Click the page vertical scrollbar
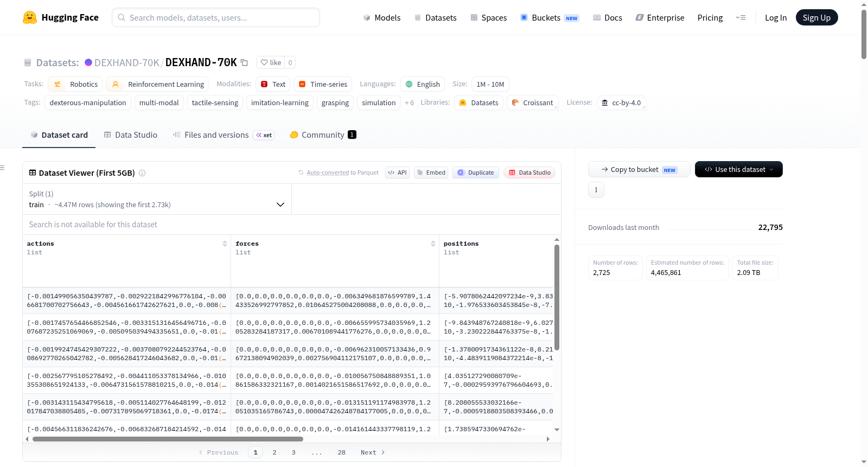This screenshot has width=868, height=467. (x=864, y=34)
